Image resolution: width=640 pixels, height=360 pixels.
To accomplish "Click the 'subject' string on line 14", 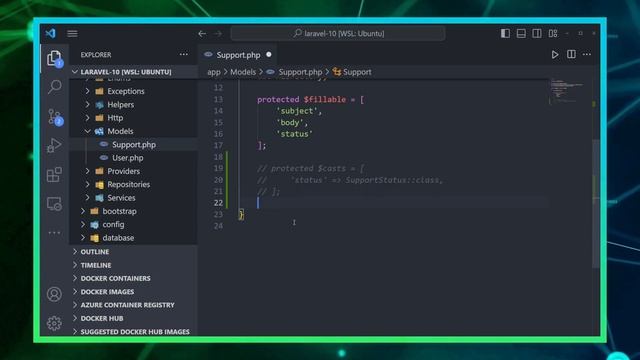I will [x=296, y=111].
